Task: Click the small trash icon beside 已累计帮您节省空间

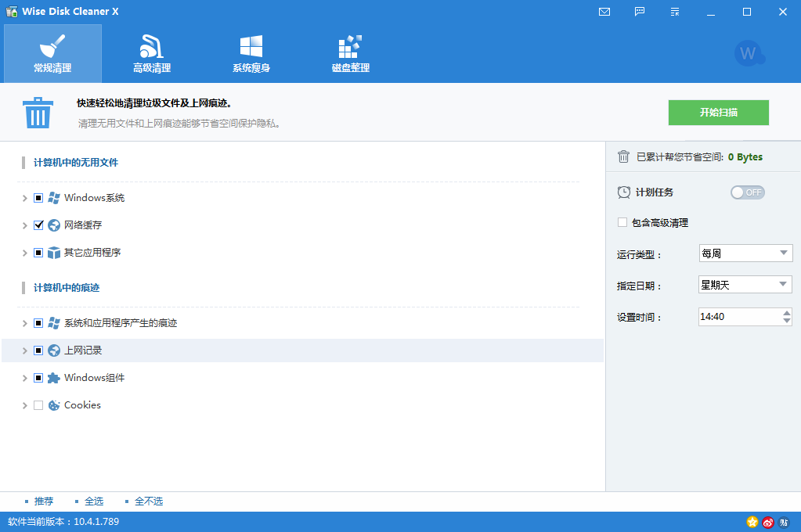Action: pos(623,156)
